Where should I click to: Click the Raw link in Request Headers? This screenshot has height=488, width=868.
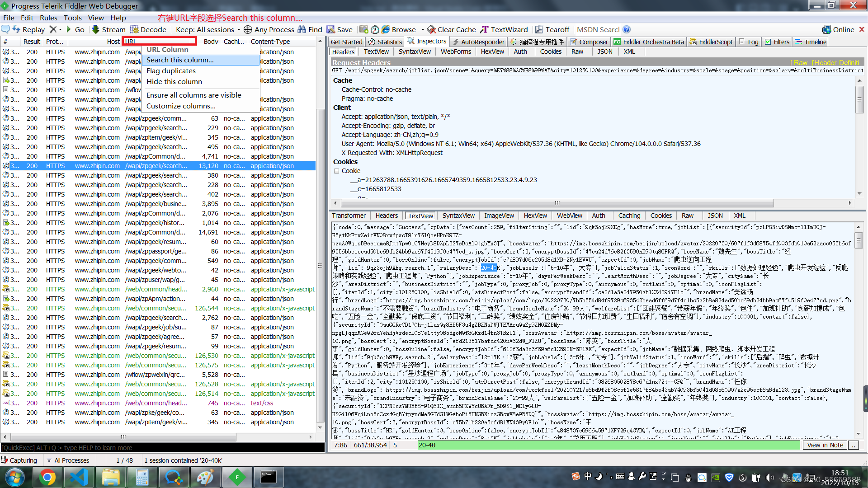click(800, 62)
